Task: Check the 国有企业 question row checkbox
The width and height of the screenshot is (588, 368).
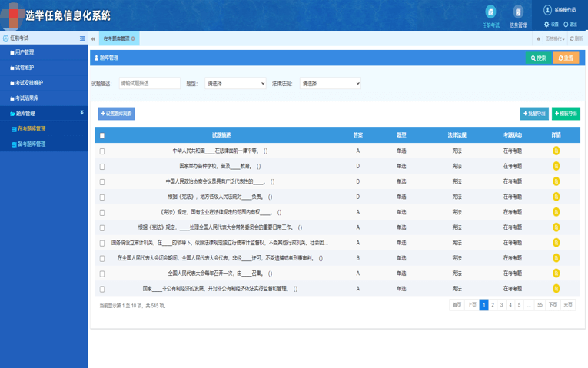Action: tap(102, 213)
